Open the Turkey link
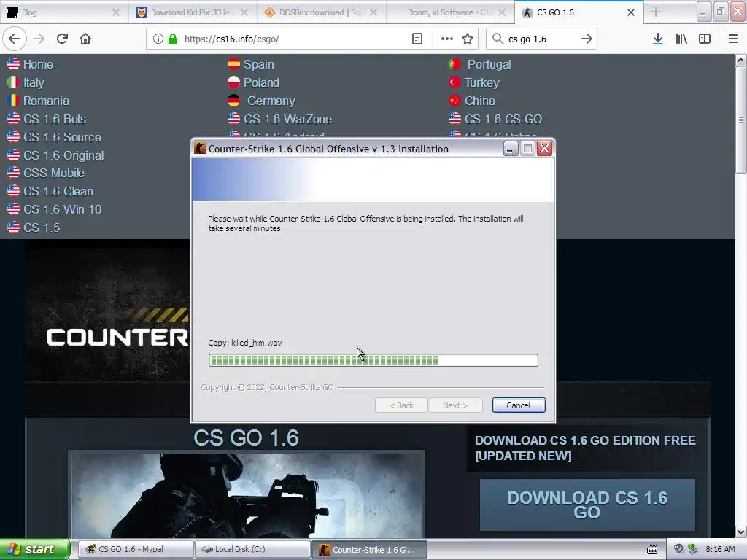The width and height of the screenshot is (747, 560). click(x=481, y=82)
